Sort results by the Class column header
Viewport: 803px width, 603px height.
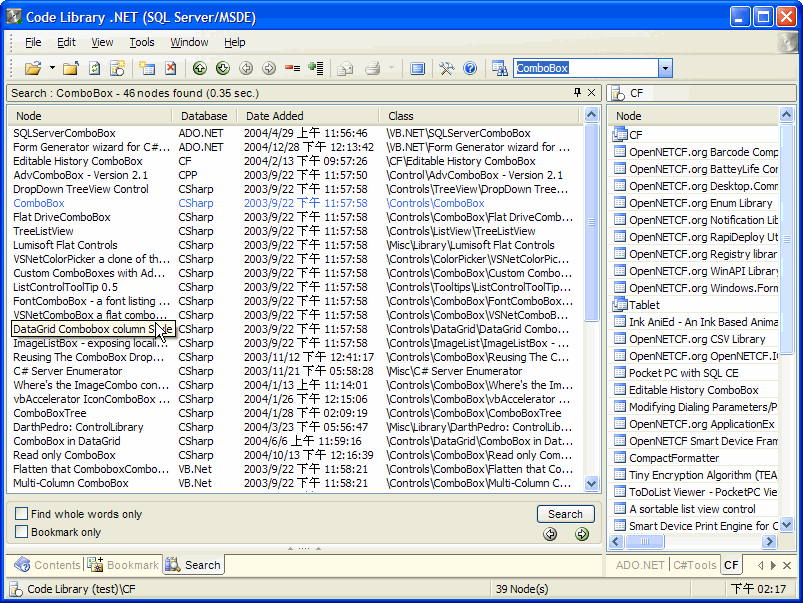pos(479,116)
